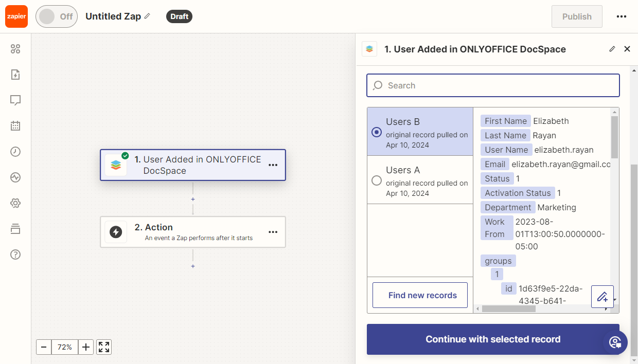Open the history clock sidebar icon

15,152
